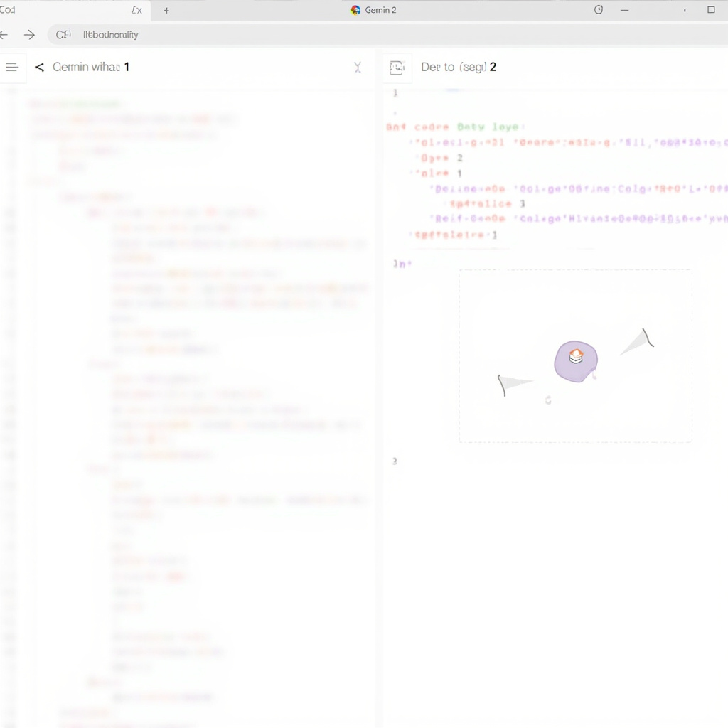Click the 'codre Doty loye' code line
The image size is (728, 728).
tap(455, 127)
